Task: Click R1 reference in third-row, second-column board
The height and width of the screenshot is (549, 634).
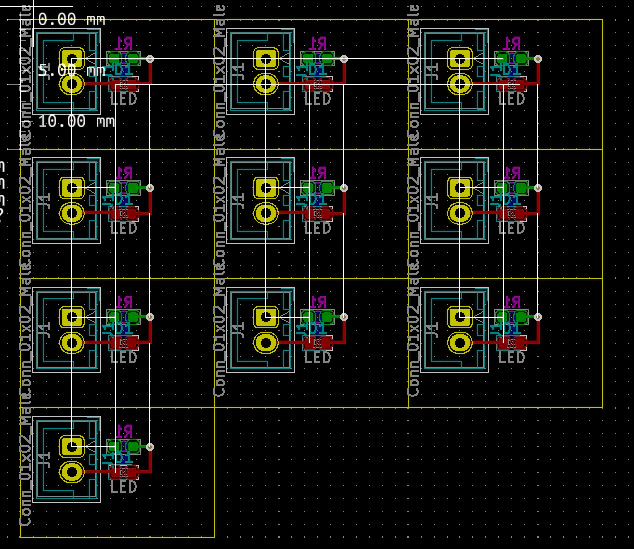Action: click(318, 302)
